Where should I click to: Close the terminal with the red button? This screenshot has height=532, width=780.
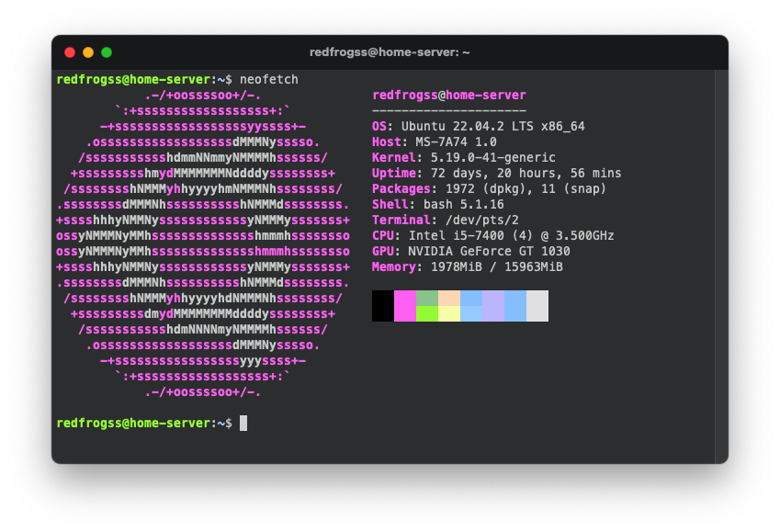(70, 52)
